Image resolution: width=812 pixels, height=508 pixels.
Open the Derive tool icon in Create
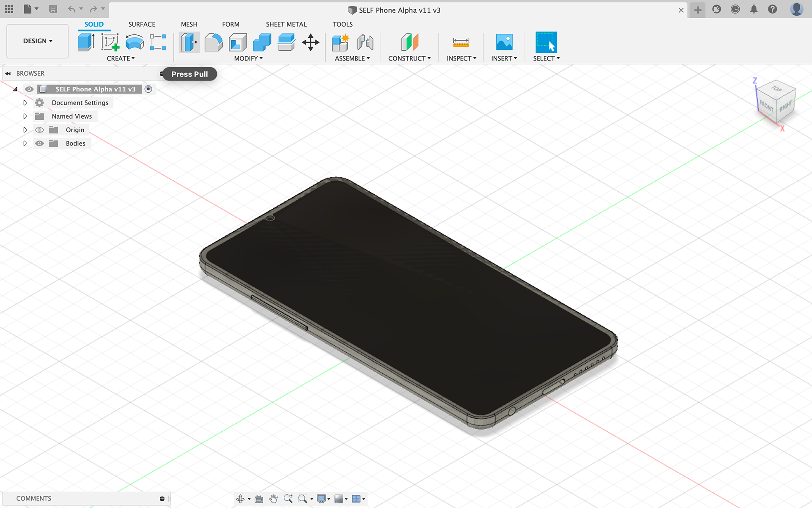point(158,42)
